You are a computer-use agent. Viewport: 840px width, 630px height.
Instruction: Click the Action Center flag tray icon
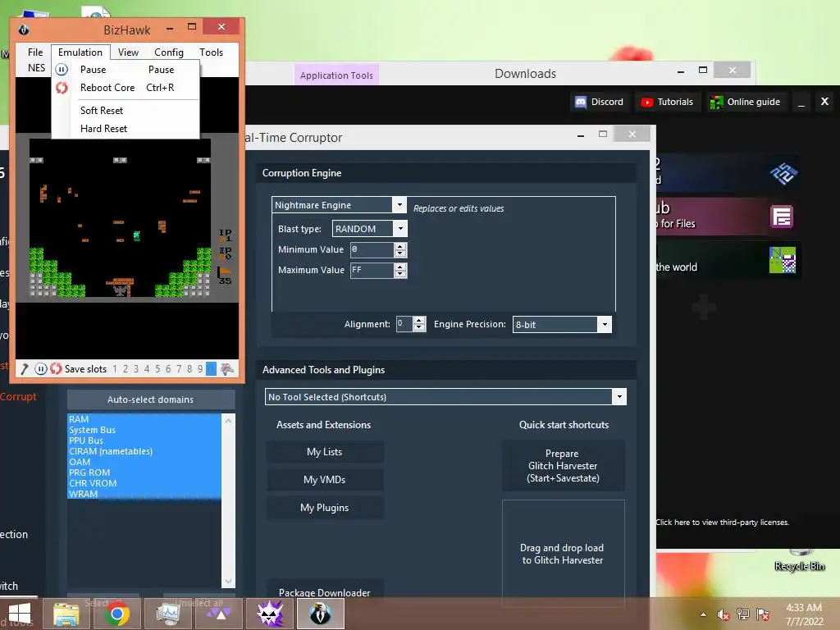pyautogui.click(x=763, y=614)
